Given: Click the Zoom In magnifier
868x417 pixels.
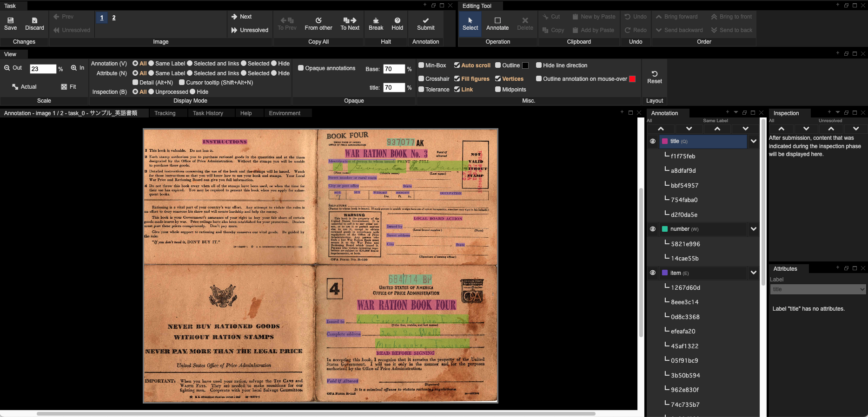Looking at the screenshot, I should [74, 68].
